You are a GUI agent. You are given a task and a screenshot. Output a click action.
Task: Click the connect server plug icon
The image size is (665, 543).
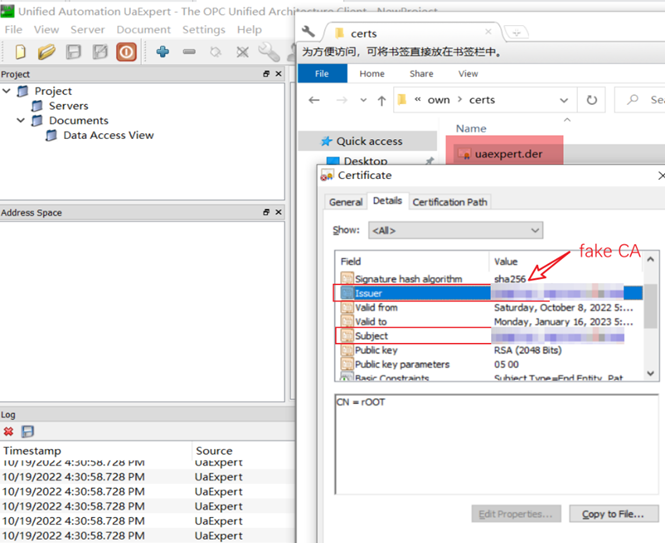[x=216, y=52]
